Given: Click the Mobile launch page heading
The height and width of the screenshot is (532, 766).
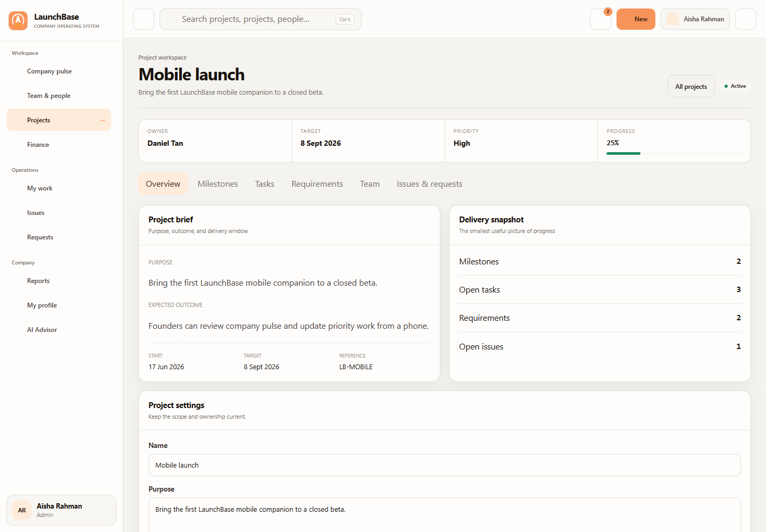Looking at the screenshot, I should (191, 74).
